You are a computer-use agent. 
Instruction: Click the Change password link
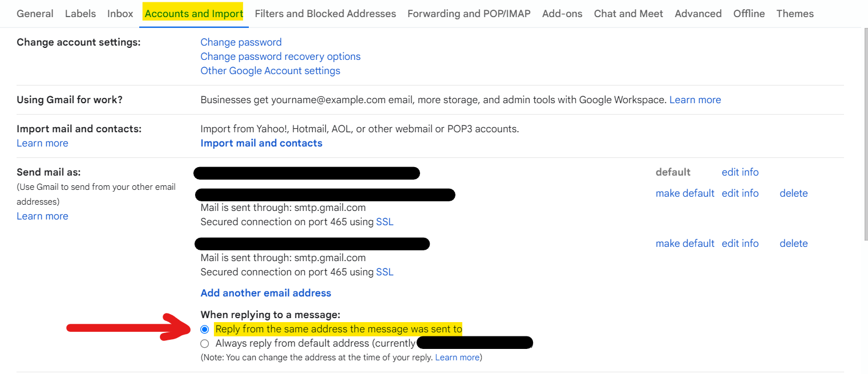(x=241, y=42)
